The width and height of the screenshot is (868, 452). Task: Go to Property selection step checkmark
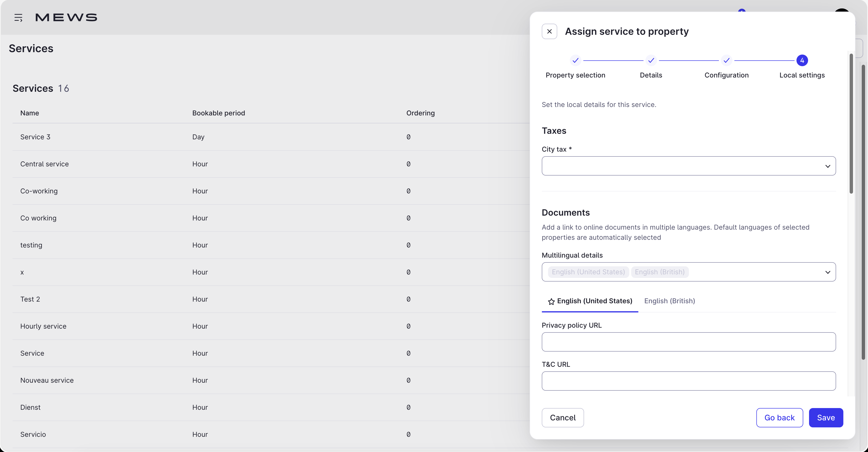pyautogui.click(x=575, y=61)
